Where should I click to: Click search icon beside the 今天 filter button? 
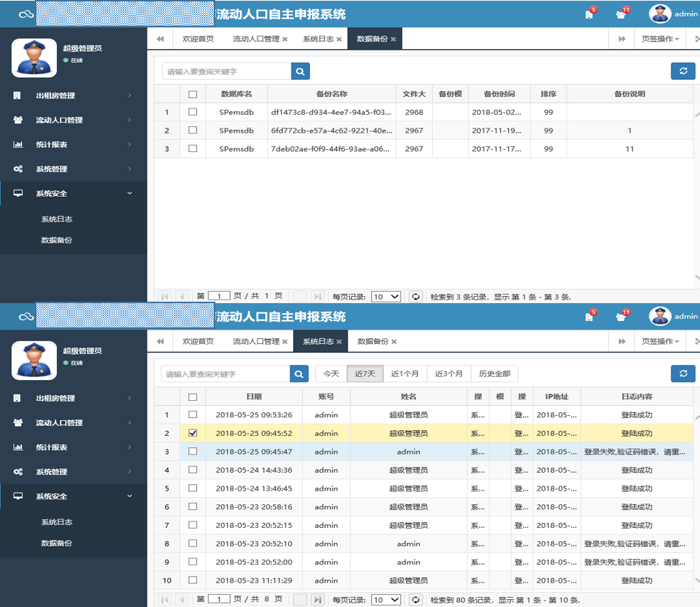(299, 374)
